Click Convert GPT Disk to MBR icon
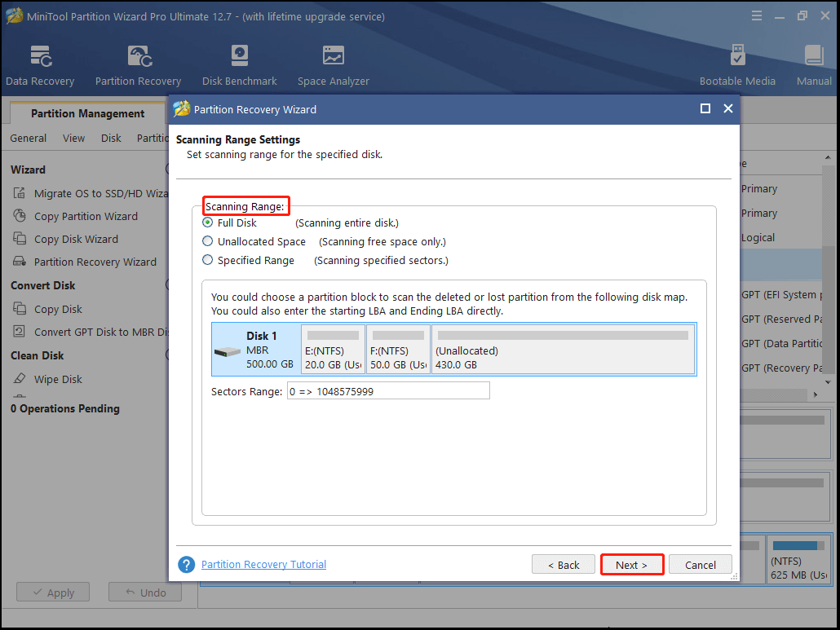This screenshot has height=630, width=840. [x=20, y=332]
